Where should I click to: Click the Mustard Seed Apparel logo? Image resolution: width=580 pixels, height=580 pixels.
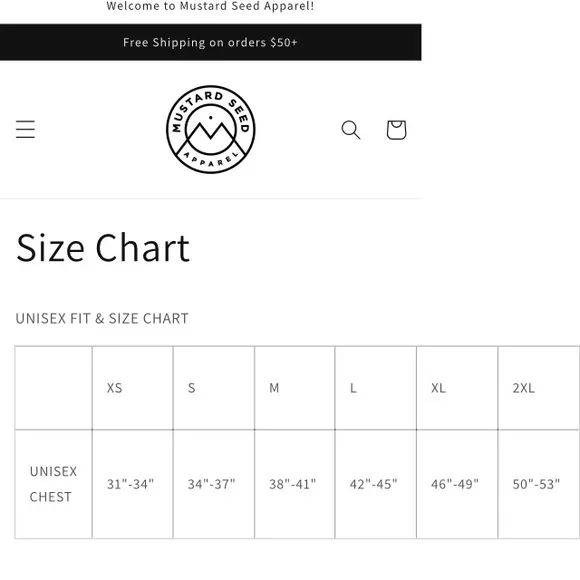pyautogui.click(x=210, y=129)
